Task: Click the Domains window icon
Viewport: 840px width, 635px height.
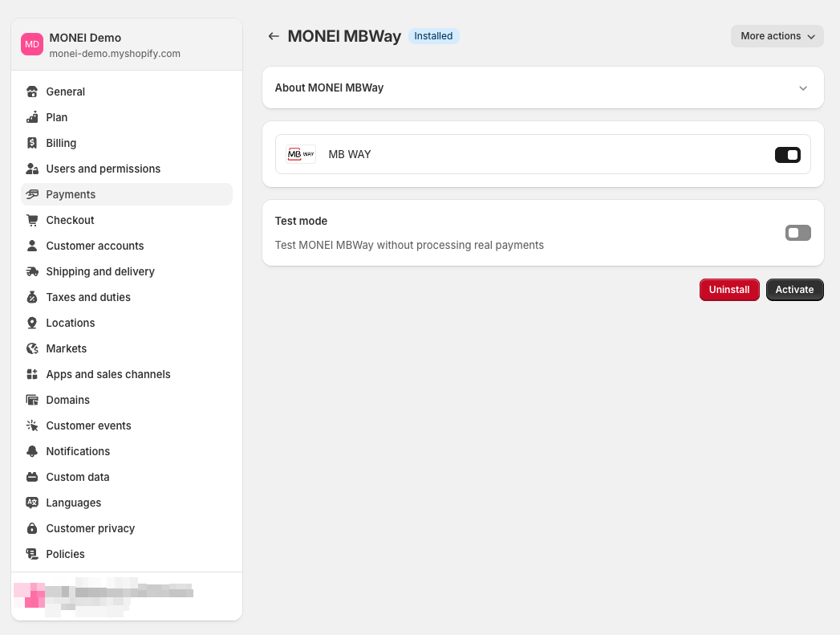Action: tap(32, 401)
